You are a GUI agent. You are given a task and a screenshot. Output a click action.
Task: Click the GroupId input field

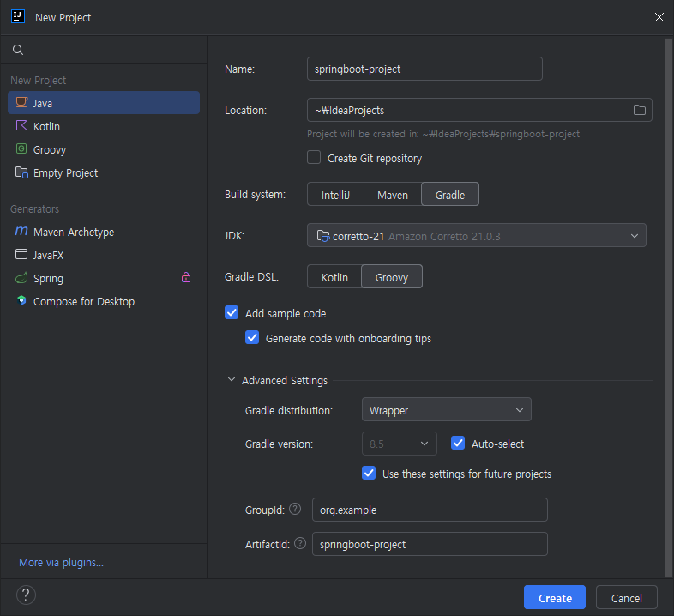point(430,510)
